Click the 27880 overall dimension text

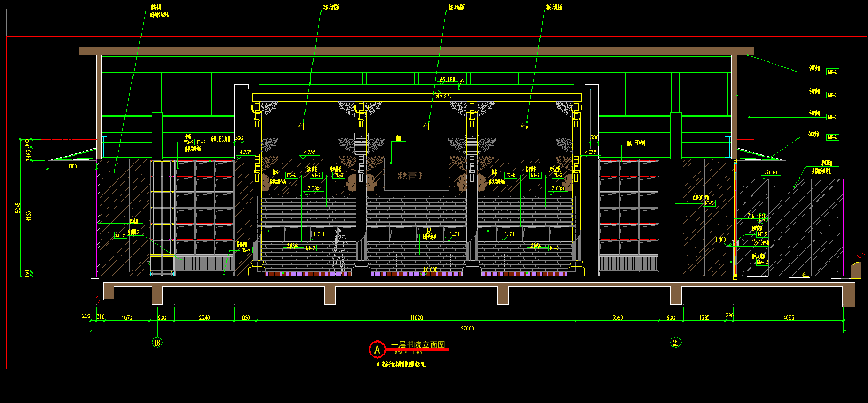pyautogui.click(x=467, y=328)
